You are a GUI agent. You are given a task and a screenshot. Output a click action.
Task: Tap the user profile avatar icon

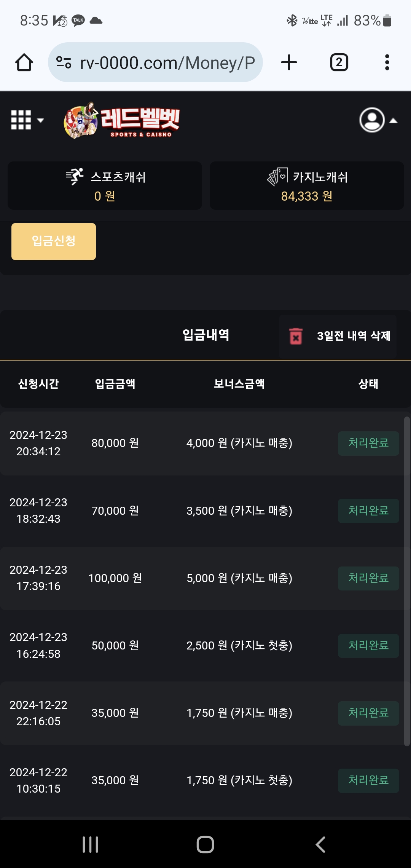[x=372, y=120]
